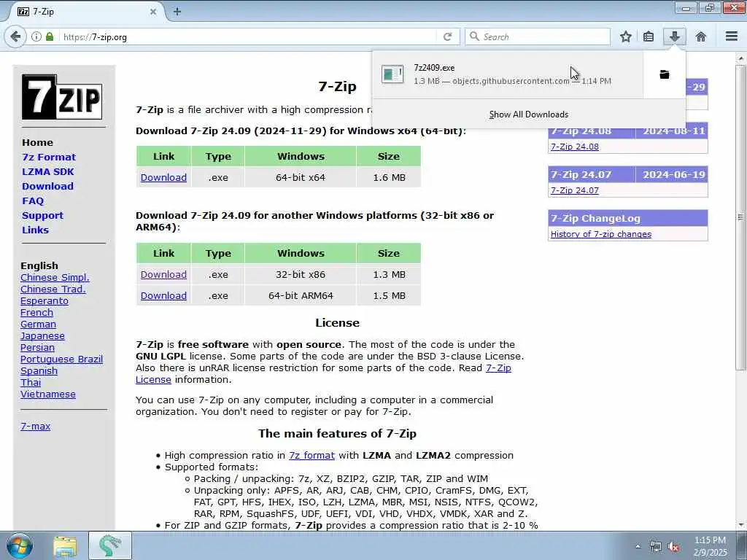Open 7z Format sidebar link
The width and height of the screenshot is (747, 560).
(49, 157)
